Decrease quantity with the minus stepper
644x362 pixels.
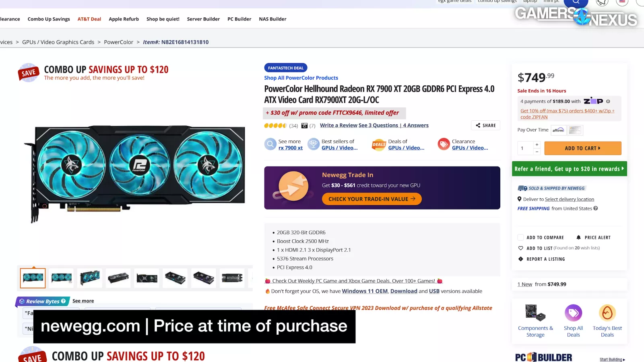(537, 152)
